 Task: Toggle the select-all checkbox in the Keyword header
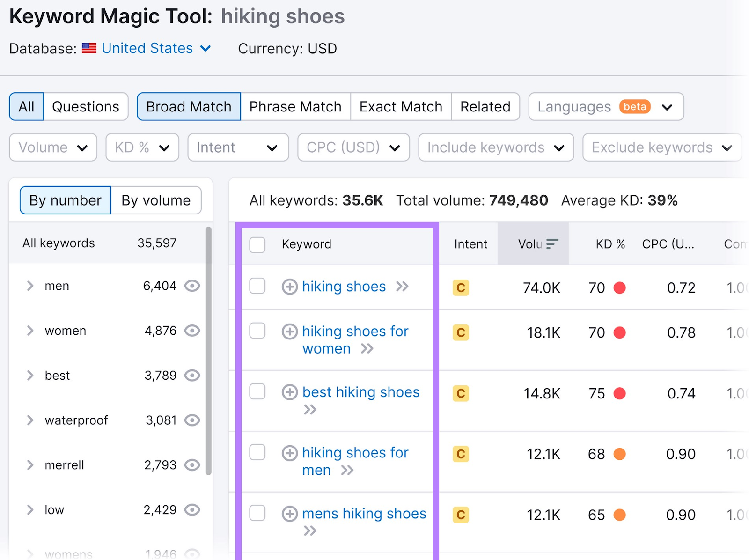(257, 244)
